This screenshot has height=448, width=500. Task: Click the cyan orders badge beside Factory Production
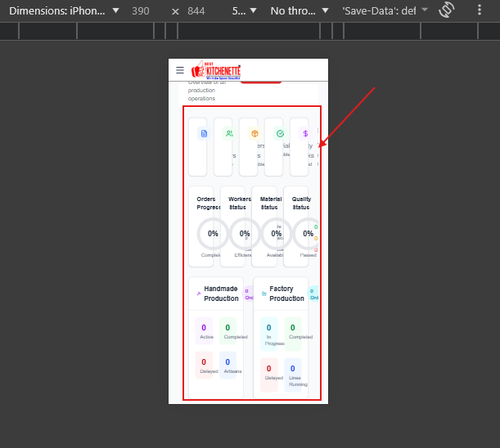[x=313, y=294]
